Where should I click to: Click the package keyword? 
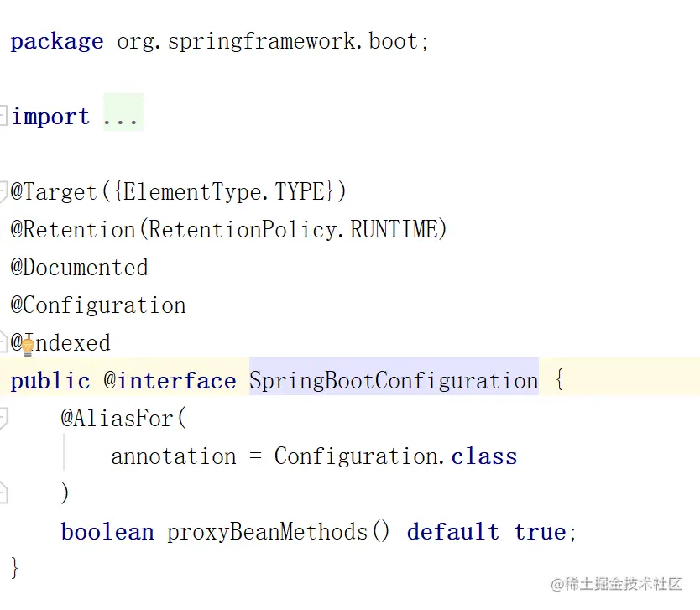click(57, 42)
